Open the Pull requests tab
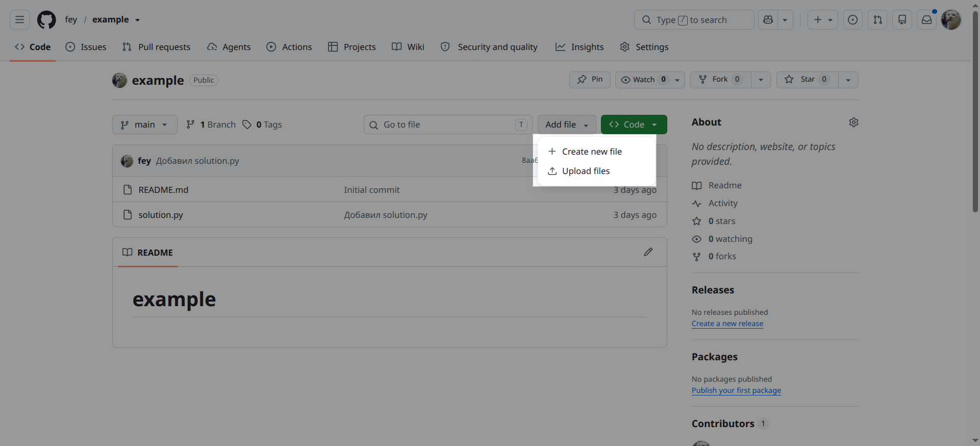 (156, 47)
